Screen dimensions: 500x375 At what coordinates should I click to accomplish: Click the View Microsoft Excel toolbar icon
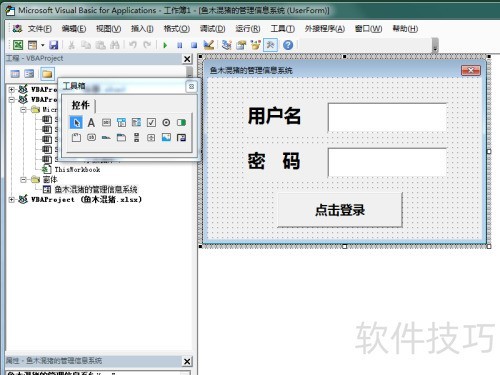tap(18, 45)
